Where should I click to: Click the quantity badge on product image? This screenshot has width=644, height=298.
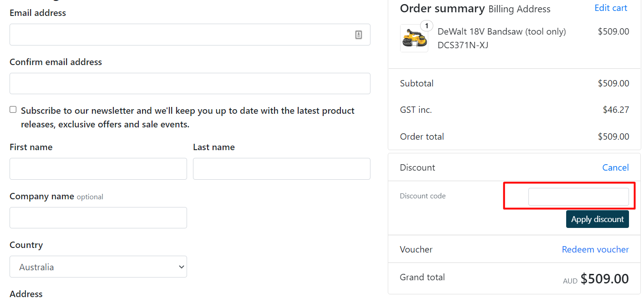click(x=426, y=26)
